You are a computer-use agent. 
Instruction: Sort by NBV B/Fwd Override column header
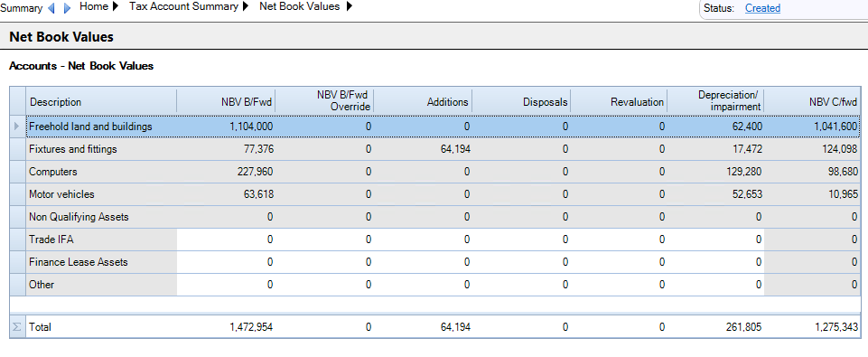point(324,102)
